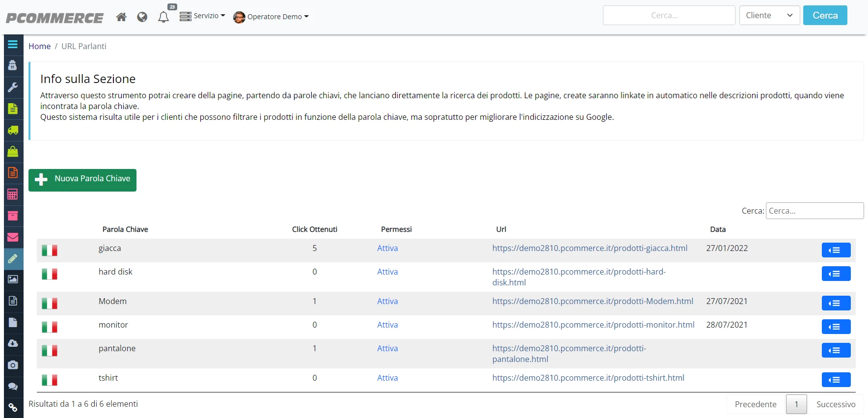Select the highlighted pencil sidebar icon

pos(13,258)
